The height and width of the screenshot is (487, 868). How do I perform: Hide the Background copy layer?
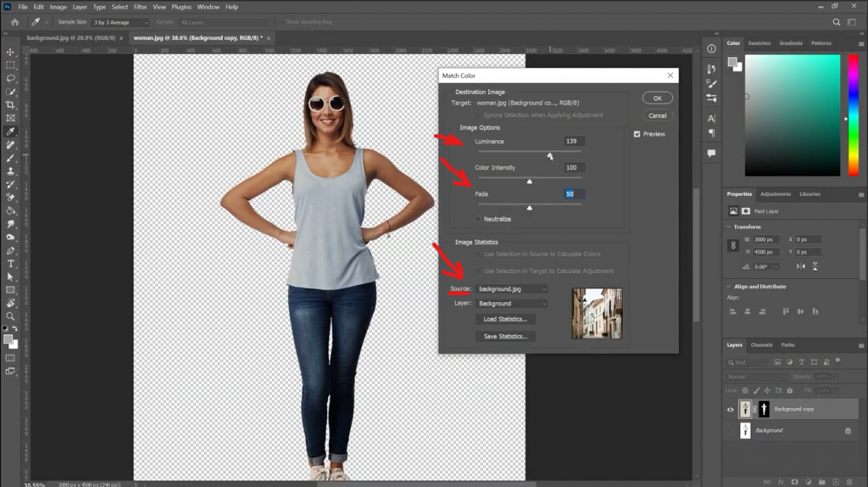(x=730, y=410)
